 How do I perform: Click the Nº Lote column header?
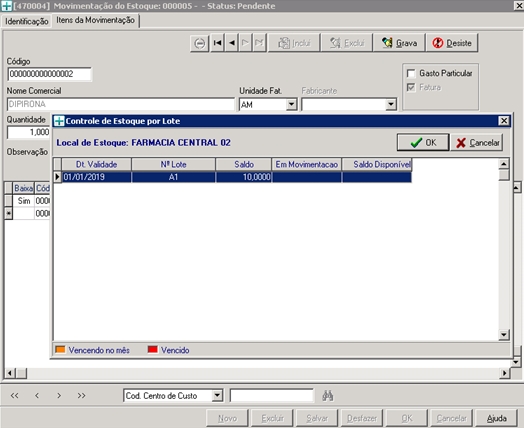[173, 164]
